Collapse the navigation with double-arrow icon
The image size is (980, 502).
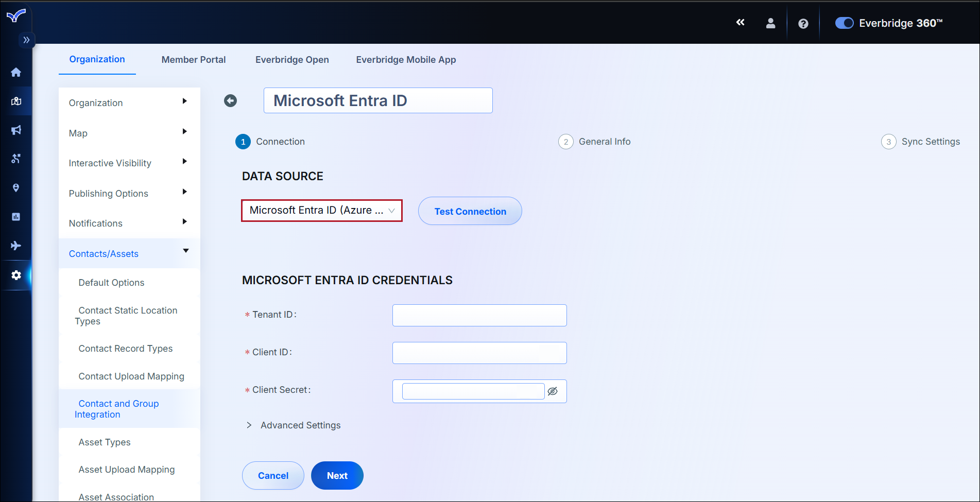[740, 23]
